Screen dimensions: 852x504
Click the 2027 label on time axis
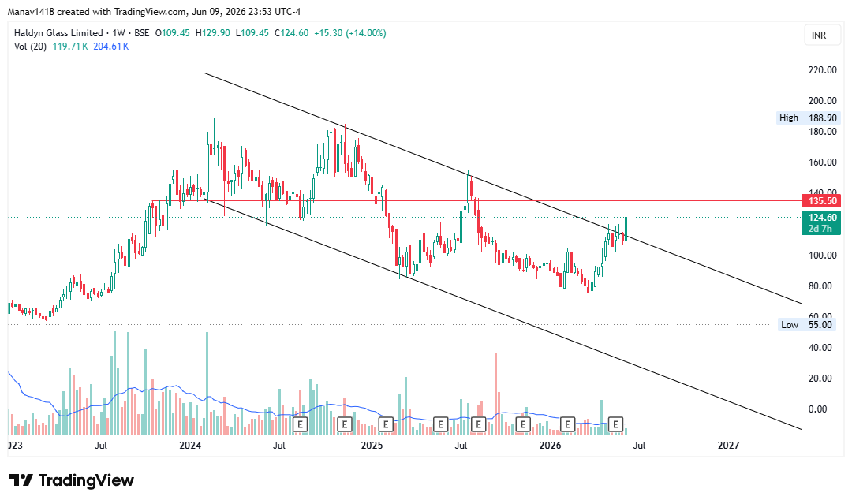pos(729,446)
